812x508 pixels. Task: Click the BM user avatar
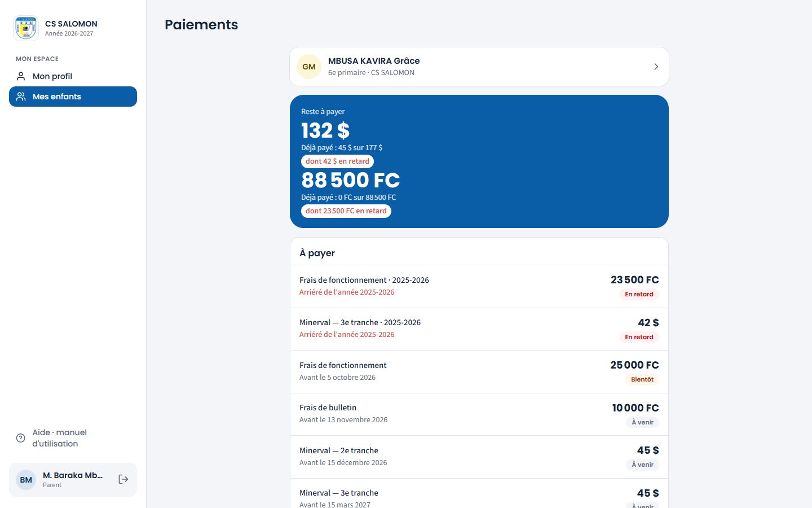pos(26,480)
